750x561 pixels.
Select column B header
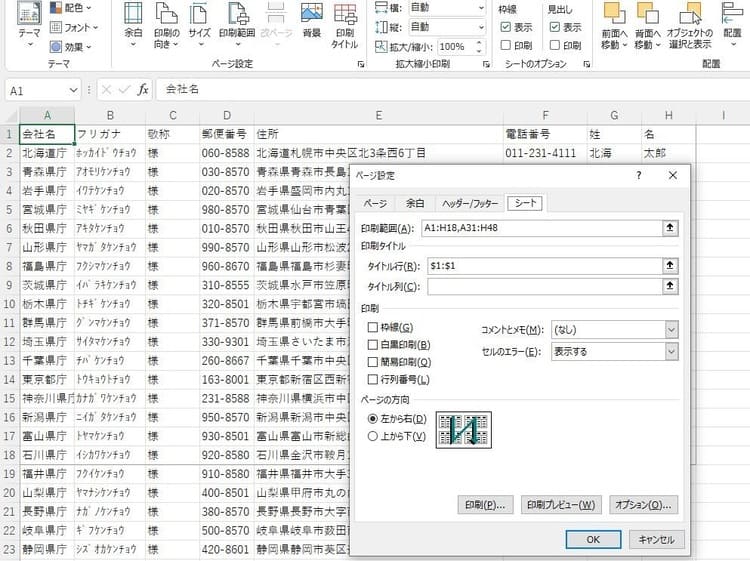110,115
